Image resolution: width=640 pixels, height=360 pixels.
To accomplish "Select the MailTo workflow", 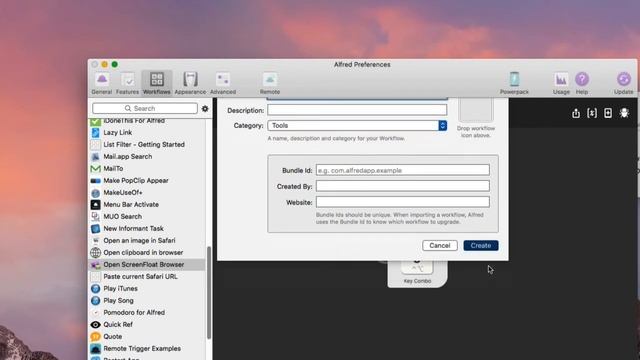I will [x=147, y=169].
